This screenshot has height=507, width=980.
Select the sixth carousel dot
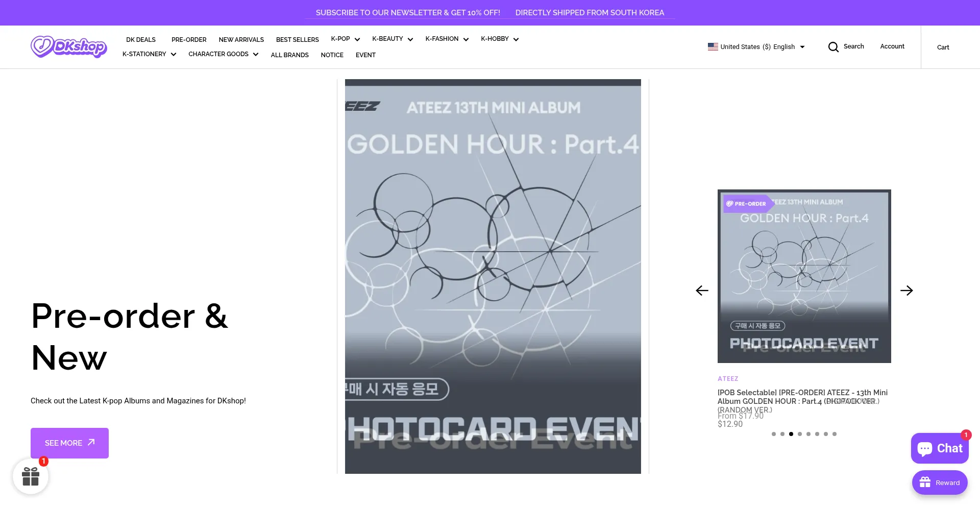pyautogui.click(x=817, y=434)
